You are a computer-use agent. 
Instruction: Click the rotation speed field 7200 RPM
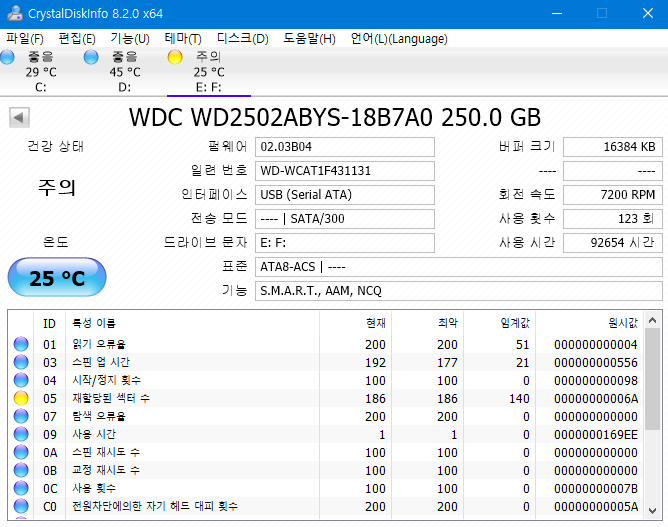[613, 195]
